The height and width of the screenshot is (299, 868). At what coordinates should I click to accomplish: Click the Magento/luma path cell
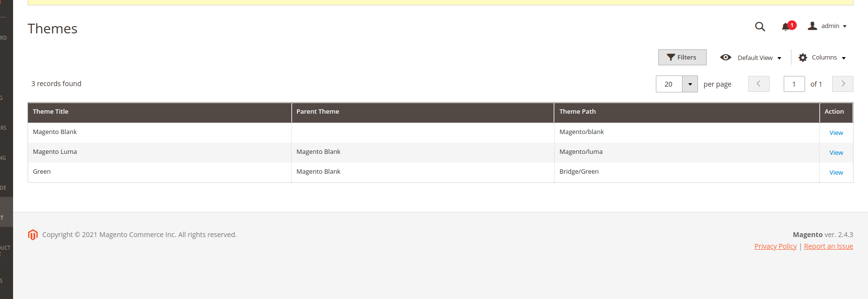click(686, 152)
